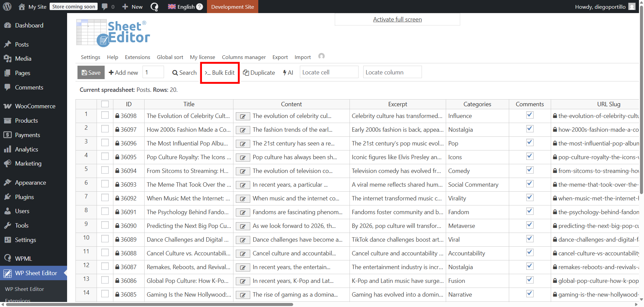Viewport: 644px width, 307px height.
Task: Click the support headset icon after Import
Action: click(x=321, y=56)
